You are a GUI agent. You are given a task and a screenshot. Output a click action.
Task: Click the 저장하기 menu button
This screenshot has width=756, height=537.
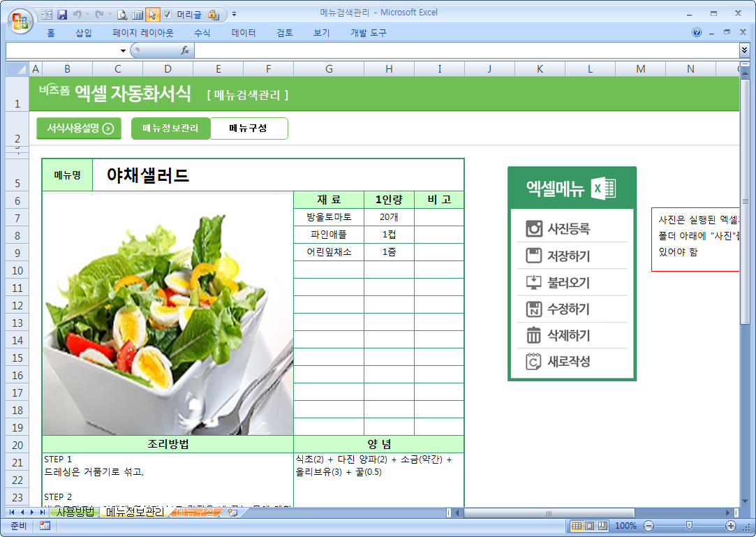(572, 256)
